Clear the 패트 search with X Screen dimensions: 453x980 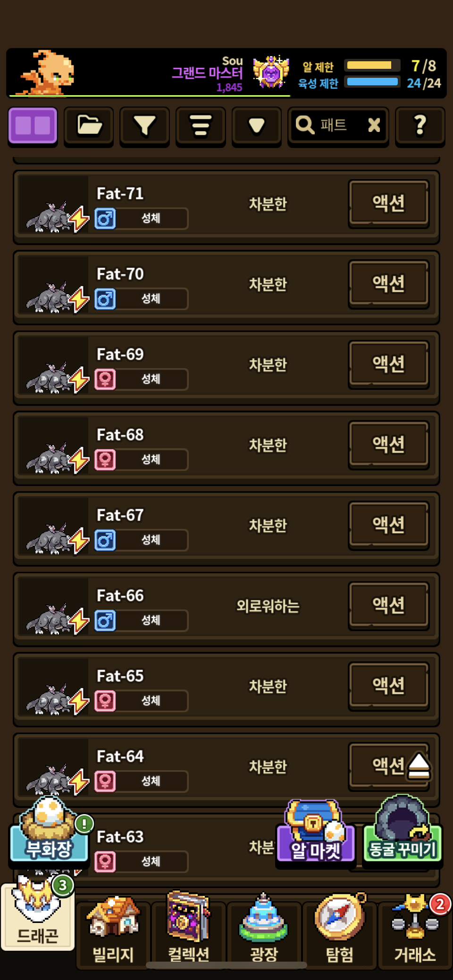click(374, 125)
